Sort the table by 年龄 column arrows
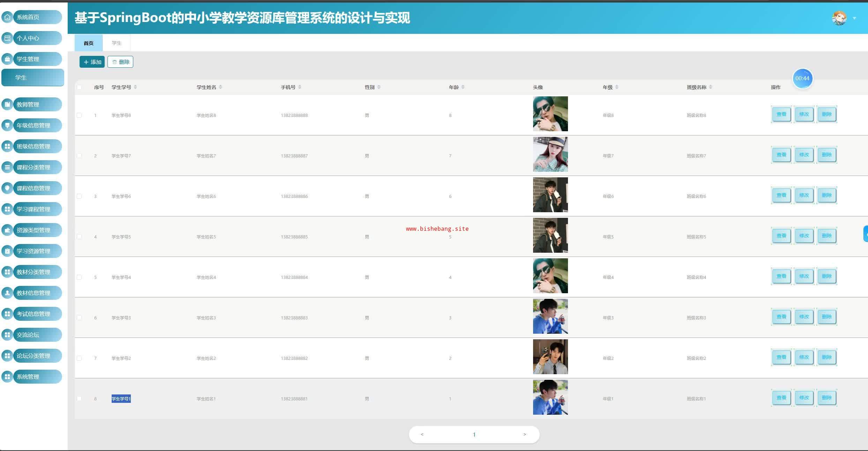The height and width of the screenshot is (451, 868). [x=463, y=87]
